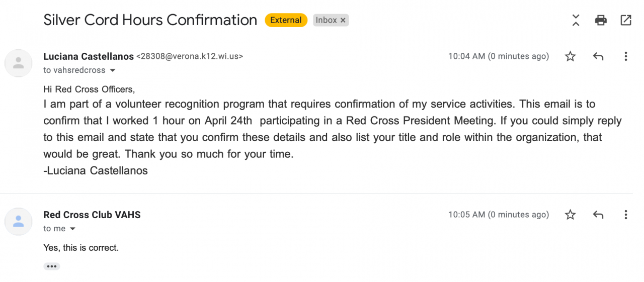Open conversation in new window
This screenshot has height=282, width=644.
(x=626, y=20)
